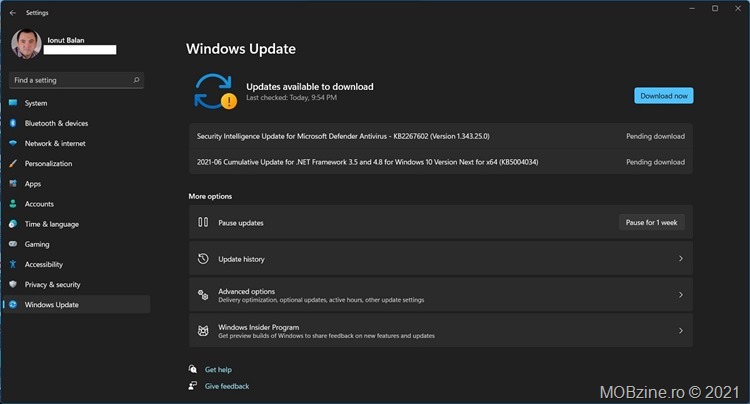Click the Get help headset icon

click(193, 369)
